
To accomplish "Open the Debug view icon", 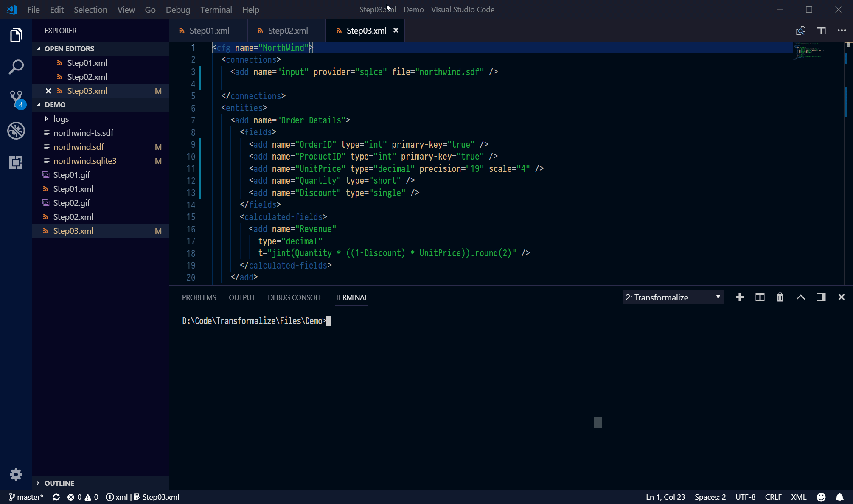I will pos(16,131).
